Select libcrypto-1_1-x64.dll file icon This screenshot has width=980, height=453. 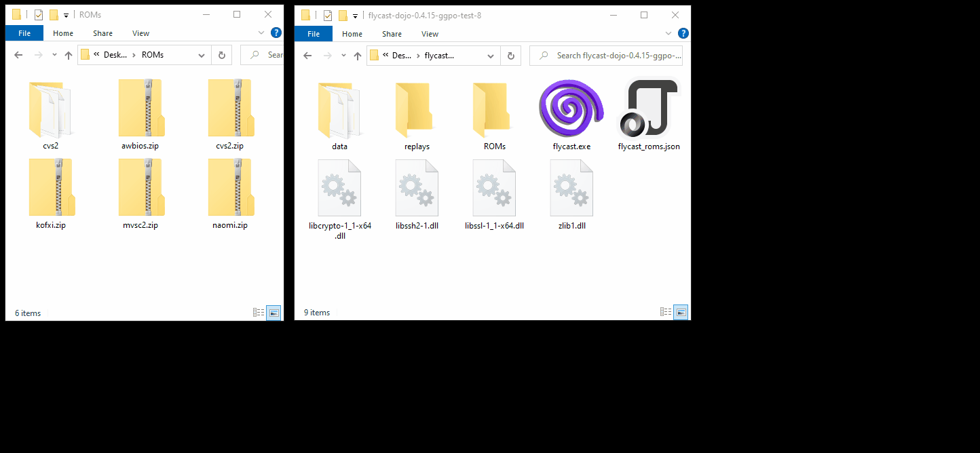[339, 188]
